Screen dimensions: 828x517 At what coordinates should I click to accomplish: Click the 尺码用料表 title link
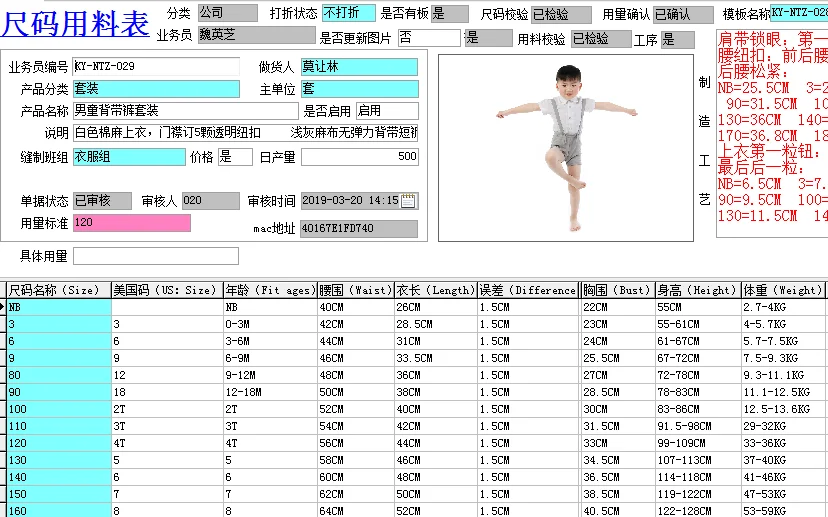pyautogui.click(x=75, y=24)
